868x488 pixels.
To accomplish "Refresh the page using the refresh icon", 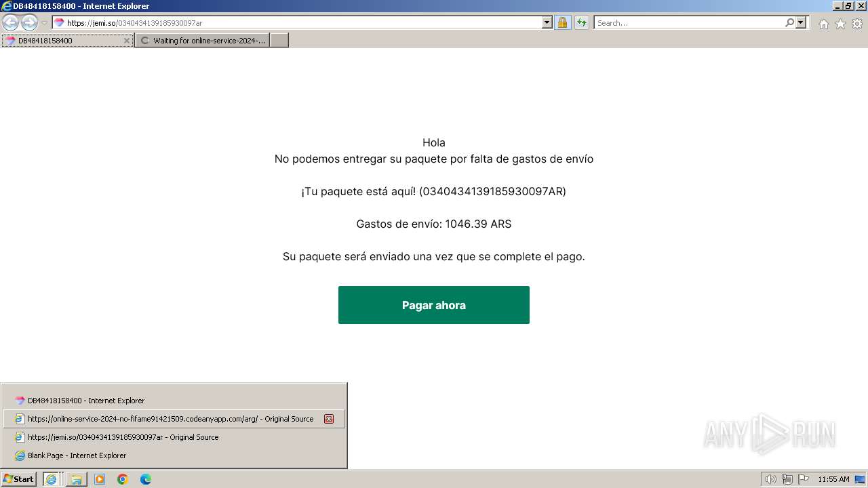I will [582, 22].
